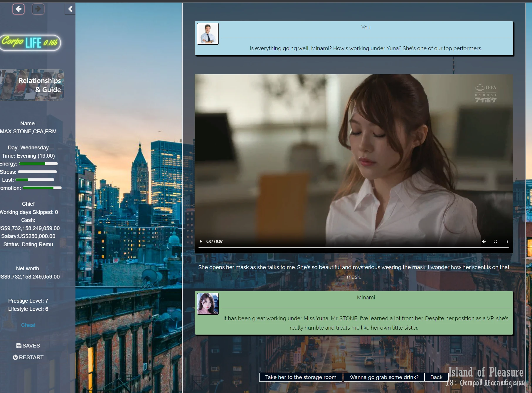The height and width of the screenshot is (393, 532).
Task: Collapse the sidebar with chevron arrow
Action: [x=70, y=9]
